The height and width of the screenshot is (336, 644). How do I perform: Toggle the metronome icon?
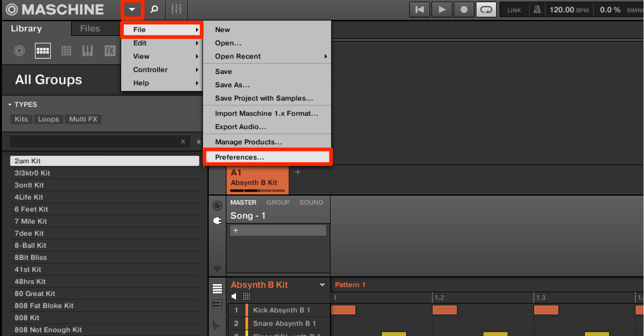pyautogui.click(x=537, y=9)
